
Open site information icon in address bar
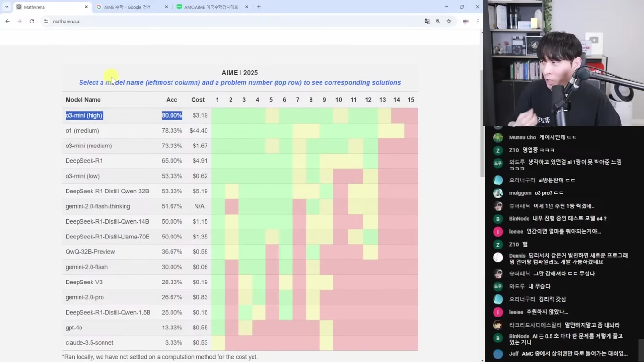coord(46,21)
